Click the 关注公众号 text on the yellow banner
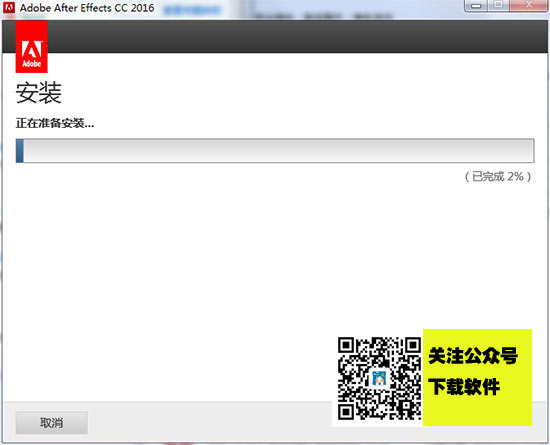The height and width of the screenshot is (445, 550). (x=473, y=356)
